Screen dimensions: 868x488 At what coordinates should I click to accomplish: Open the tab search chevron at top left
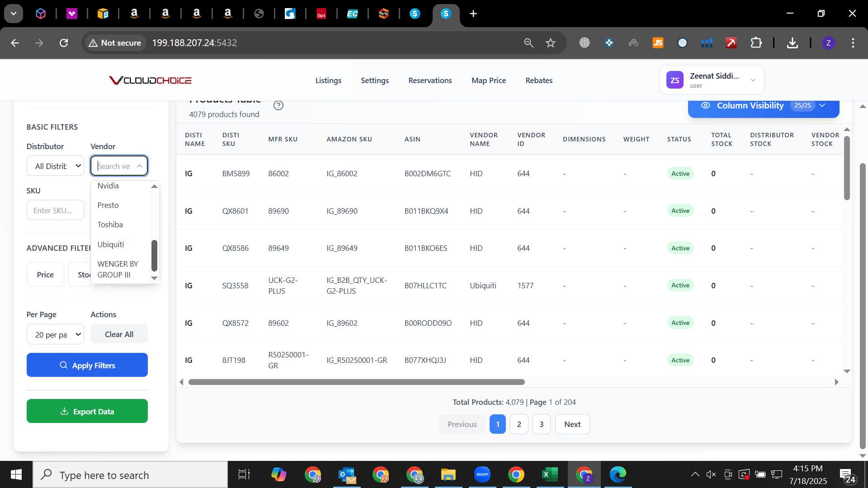(14, 14)
